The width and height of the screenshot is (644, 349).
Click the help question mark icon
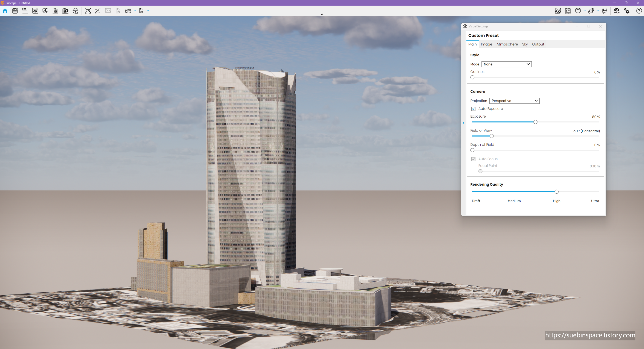[639, 11]
